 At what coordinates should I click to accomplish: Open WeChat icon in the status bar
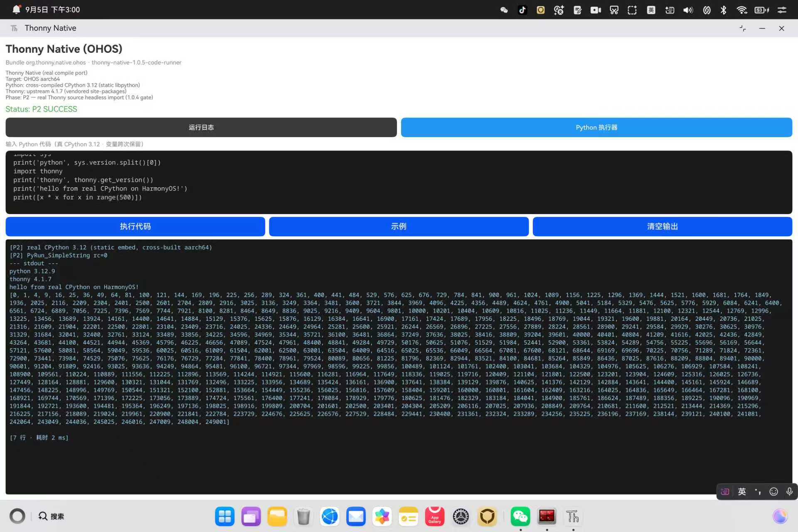pyautogui.click(x=504, y=10)
